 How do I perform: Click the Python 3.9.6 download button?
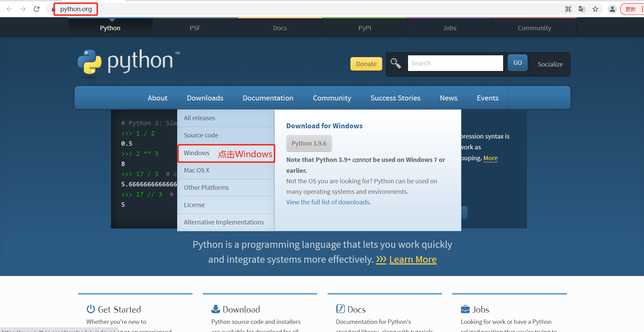coord(309,143)
